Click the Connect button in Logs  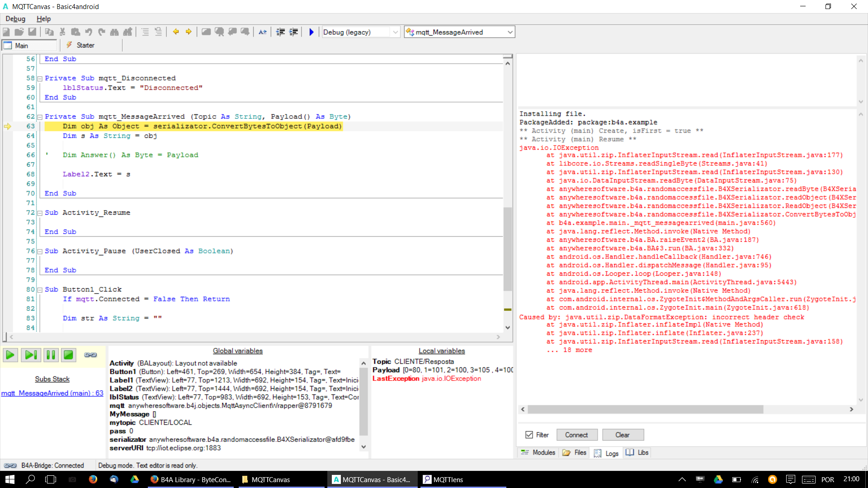pyautogui.click(x=576, y=435)
